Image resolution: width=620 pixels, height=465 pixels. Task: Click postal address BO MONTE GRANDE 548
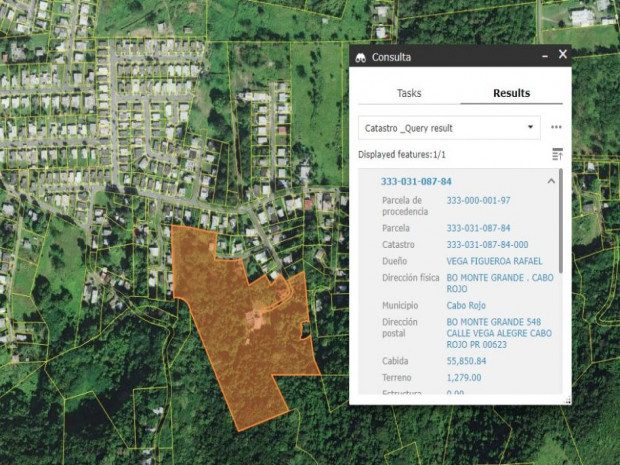499,333
